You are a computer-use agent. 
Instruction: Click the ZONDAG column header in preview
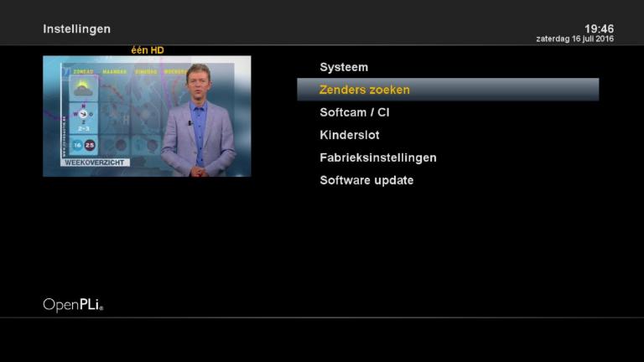click(83, 72)
